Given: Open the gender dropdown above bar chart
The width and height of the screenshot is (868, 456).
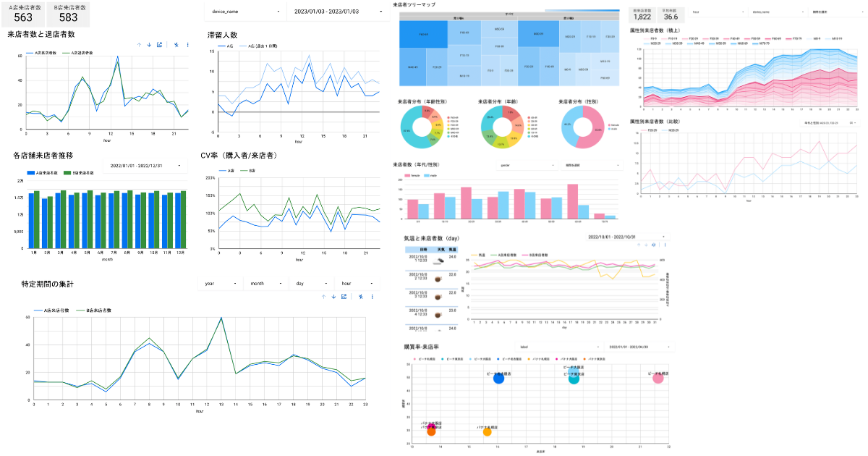Looking at the screenshot, I should pyautogui.click(x=528, y=165).
